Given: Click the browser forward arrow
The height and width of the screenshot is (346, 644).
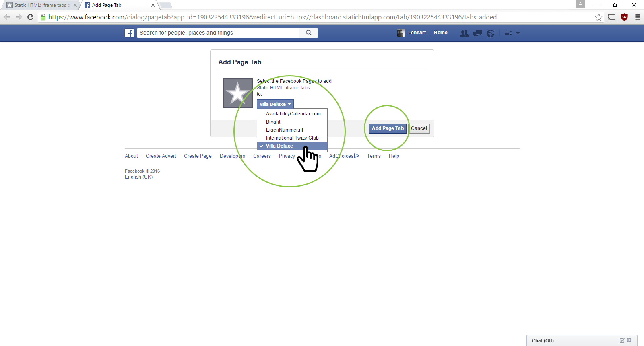Looking at the screenshot, I should coord(19,17).
